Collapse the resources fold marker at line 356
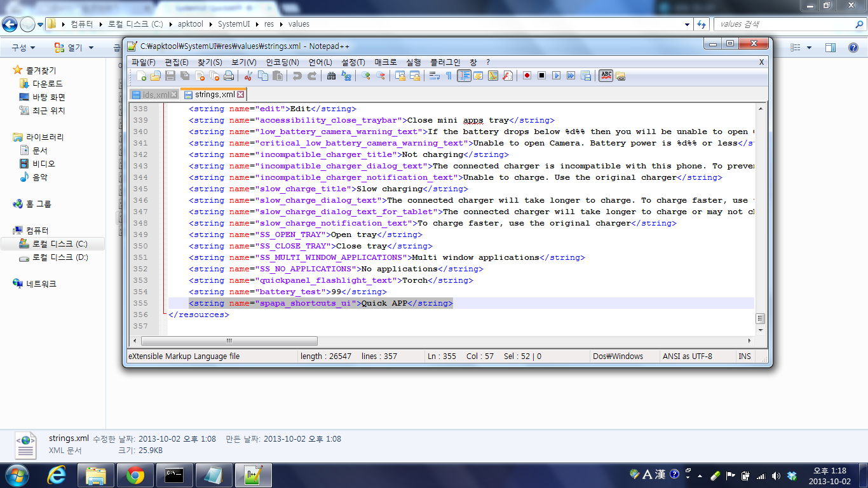The image size is (868, 488). tap(164, 315)
